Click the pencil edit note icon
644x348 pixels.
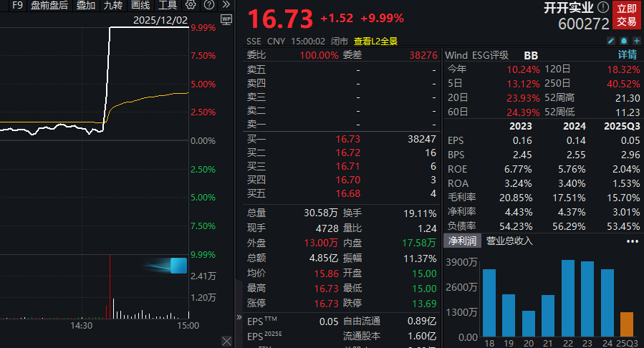click(612, 41)
